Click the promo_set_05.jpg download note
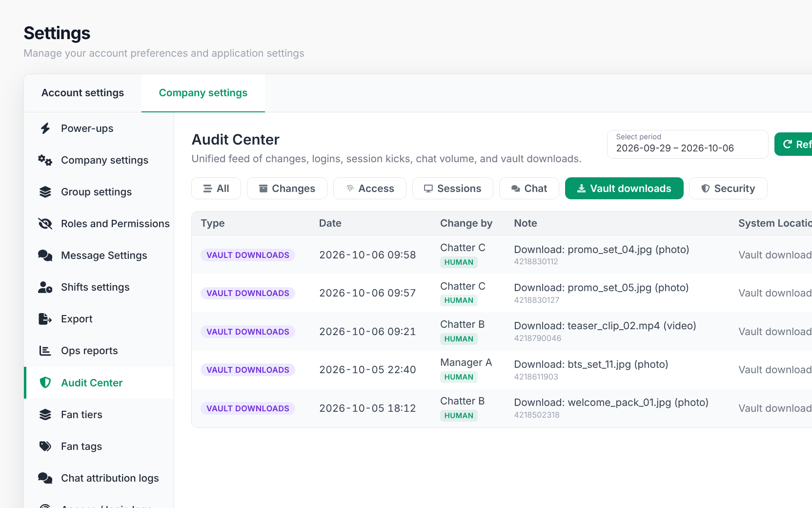Screen dimensions: 812x508 (x=601, y=288)
